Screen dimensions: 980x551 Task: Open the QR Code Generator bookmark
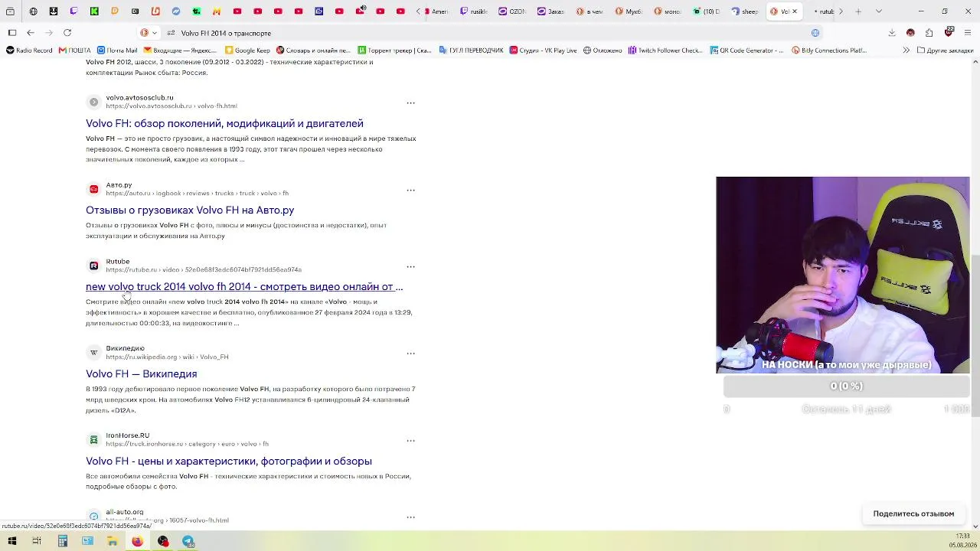(747, 51)
